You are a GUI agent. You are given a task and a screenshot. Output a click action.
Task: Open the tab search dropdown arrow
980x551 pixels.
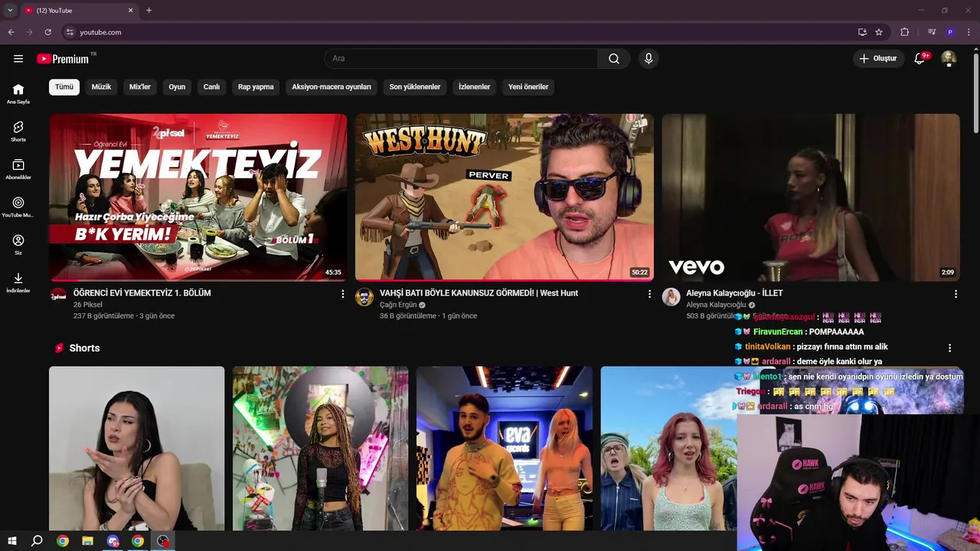(x=10, y=11)
